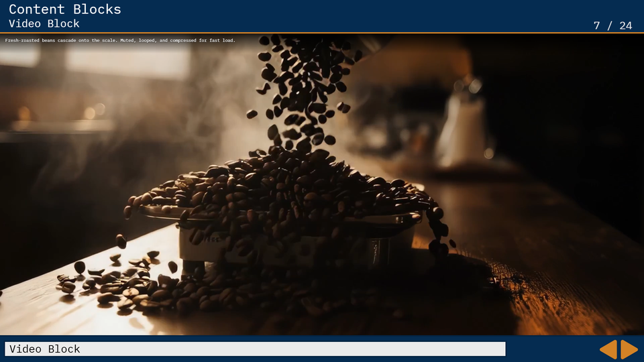Click the Video Block caption bar
This screenshot has width=644, height=362.
point(255,349)
